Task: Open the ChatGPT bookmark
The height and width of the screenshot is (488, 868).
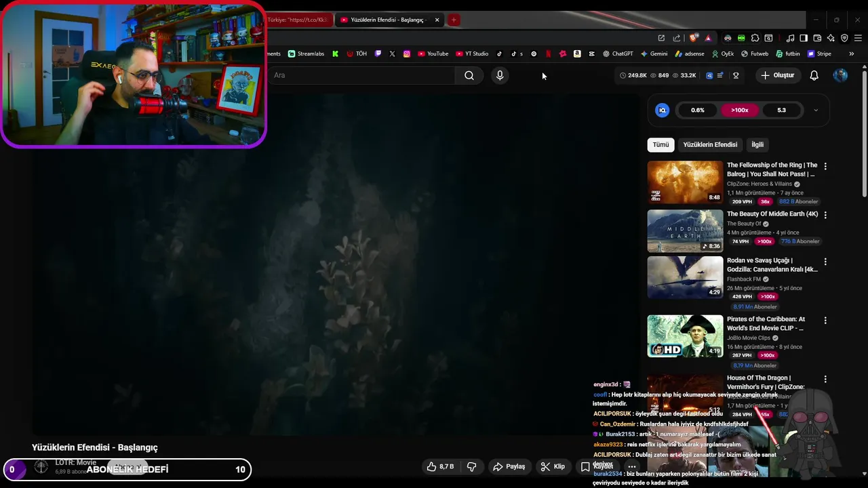Action: [618, 54]
